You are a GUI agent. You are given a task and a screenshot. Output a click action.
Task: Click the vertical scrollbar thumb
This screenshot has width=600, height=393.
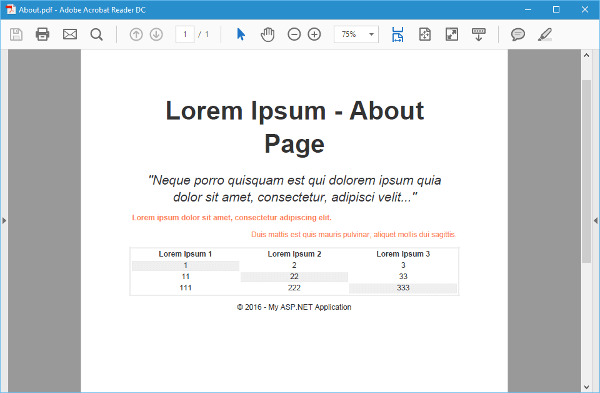586,171
